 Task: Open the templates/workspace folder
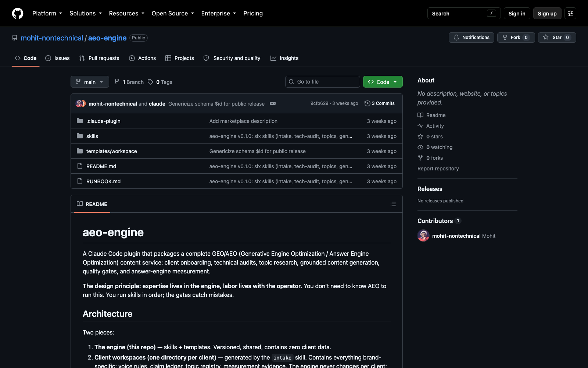tap(111, 151)
